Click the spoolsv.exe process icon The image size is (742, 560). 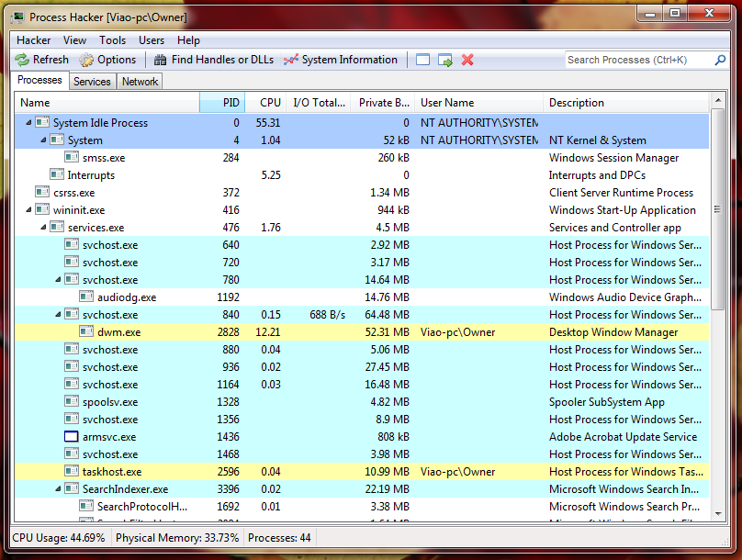point(72,401)
